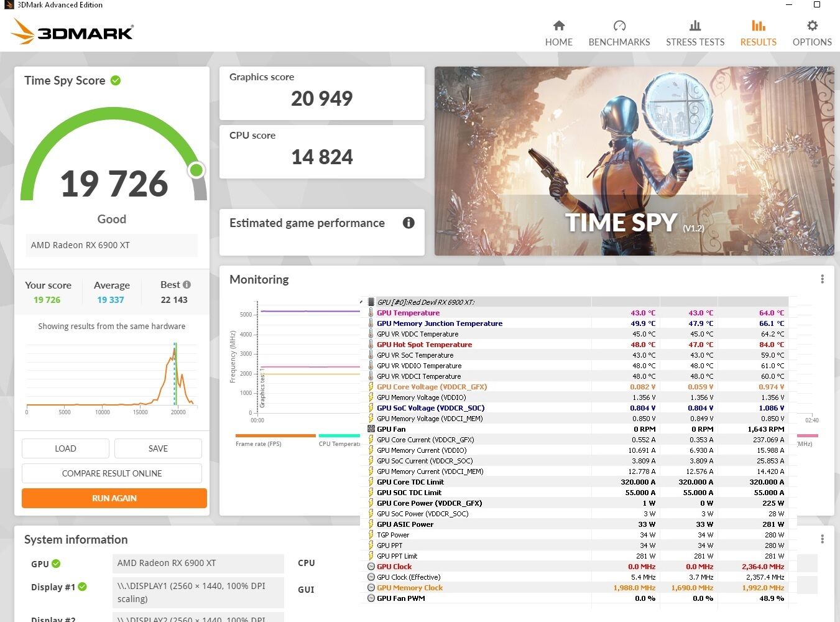Click the GPU Core Current (VDDCR_GFX) icon

point(371,440)
